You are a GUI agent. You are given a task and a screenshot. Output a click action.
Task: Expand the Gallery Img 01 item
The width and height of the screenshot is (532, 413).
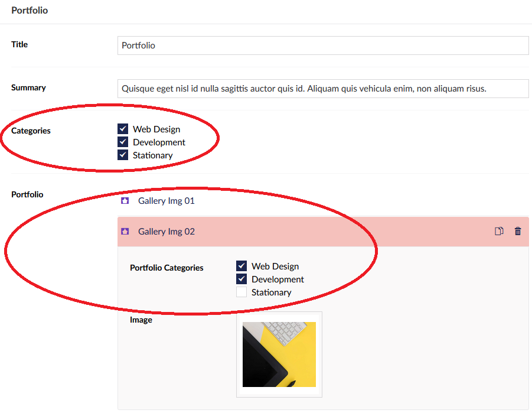click(166, 201)
